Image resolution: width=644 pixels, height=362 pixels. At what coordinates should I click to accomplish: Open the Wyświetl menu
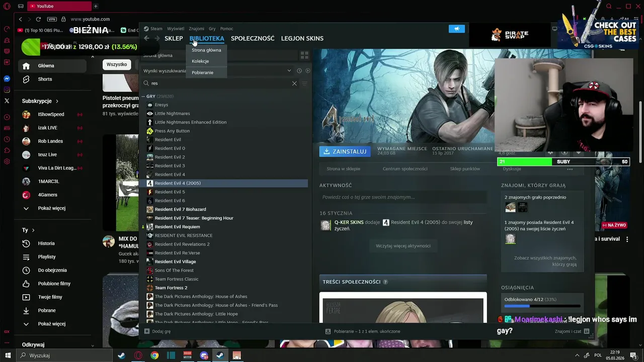coord(176,29)
